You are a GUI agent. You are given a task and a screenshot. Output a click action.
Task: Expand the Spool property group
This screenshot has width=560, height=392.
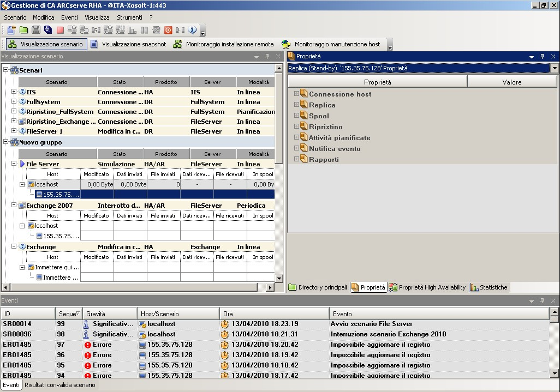pos(297,116)
